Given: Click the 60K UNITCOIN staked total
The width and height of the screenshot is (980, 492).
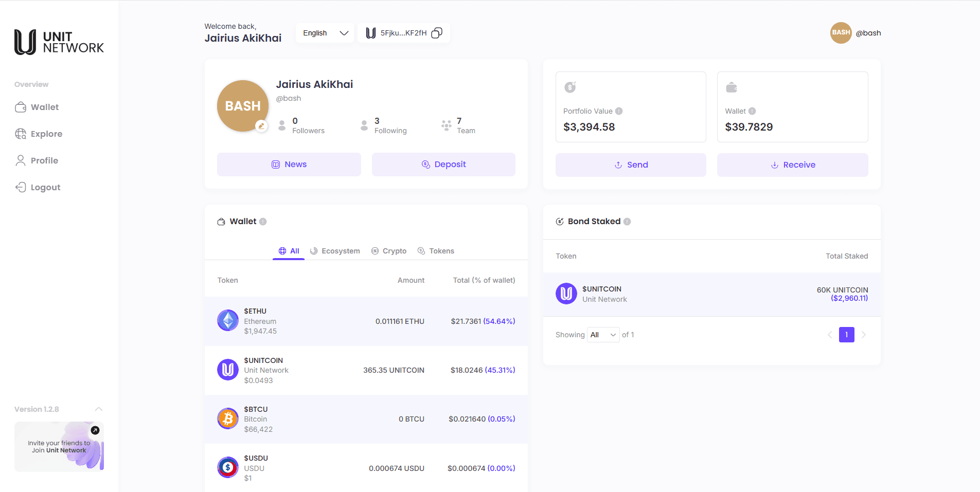Looking at the screenshot, I should (x=842, y=290).
